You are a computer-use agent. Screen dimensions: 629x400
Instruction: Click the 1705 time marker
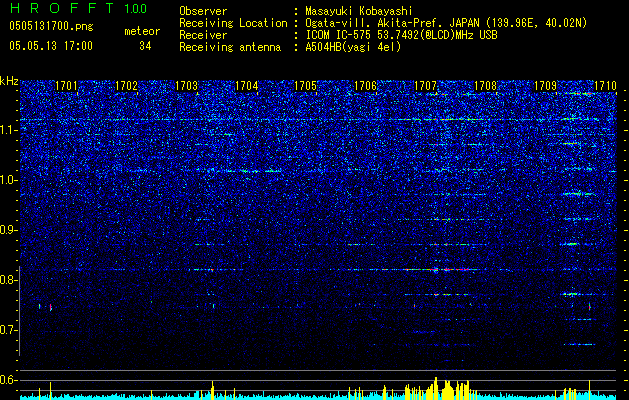click(x=306, y=86)
